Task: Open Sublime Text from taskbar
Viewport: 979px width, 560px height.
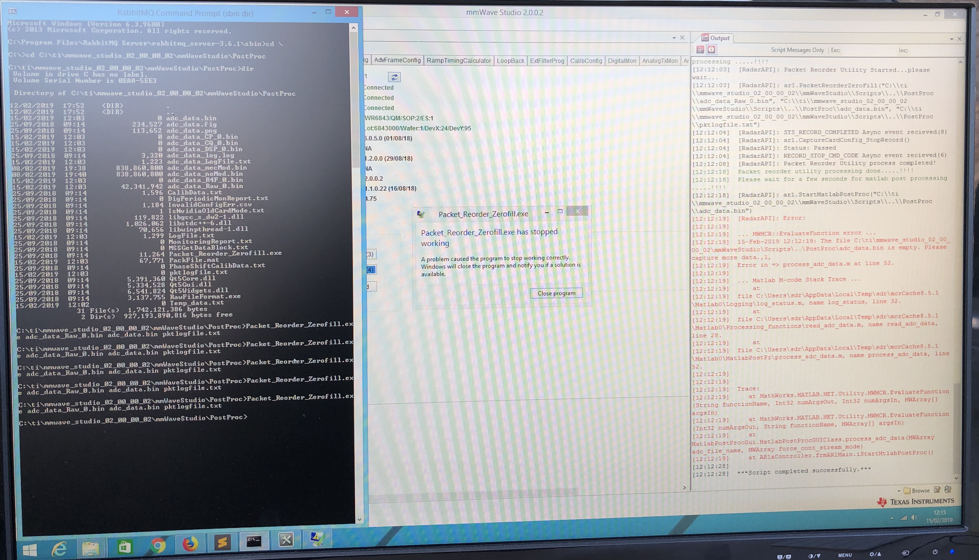Action: pos(222,543)
